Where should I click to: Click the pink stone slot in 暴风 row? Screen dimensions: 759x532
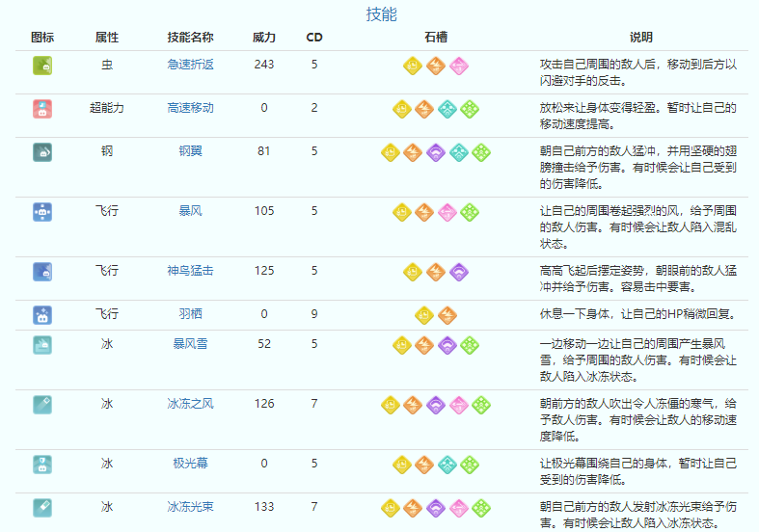447,212
